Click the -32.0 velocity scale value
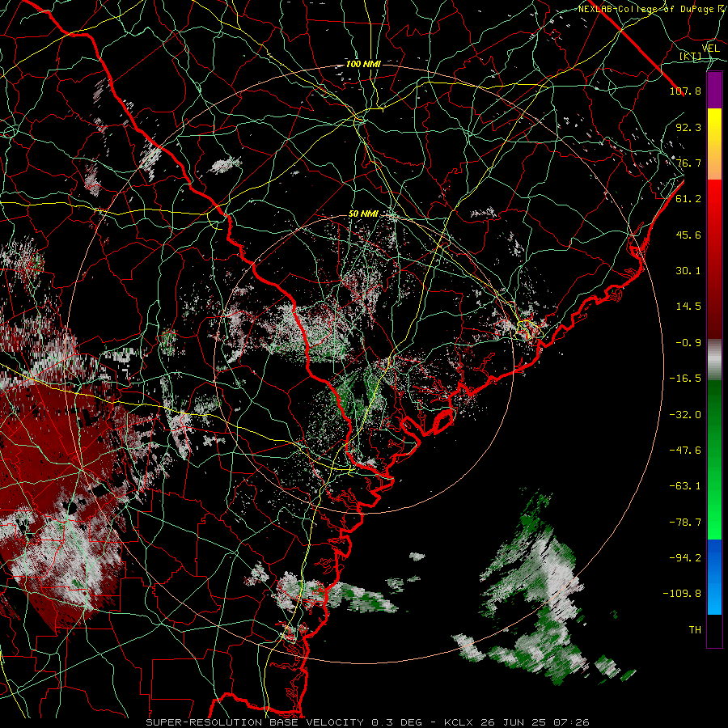Image resolution: width=728 pixels, height=728 pixels. coord(685,414)
